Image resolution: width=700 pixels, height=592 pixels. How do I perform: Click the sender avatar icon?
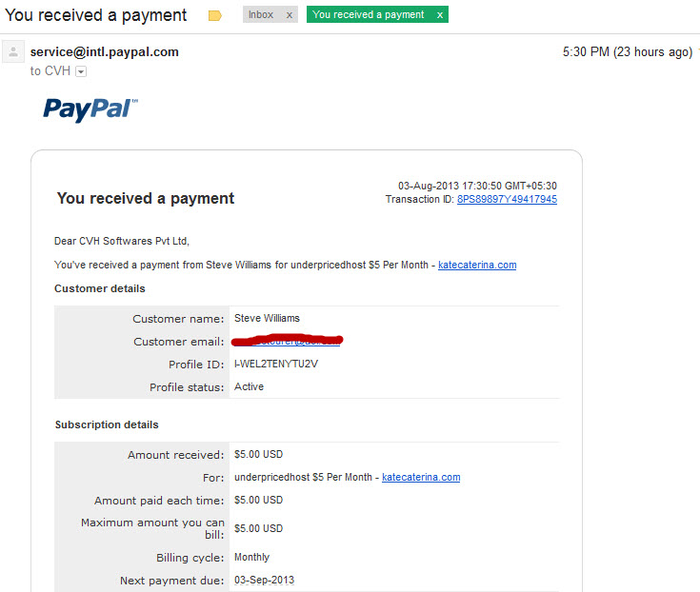[13, 51]
